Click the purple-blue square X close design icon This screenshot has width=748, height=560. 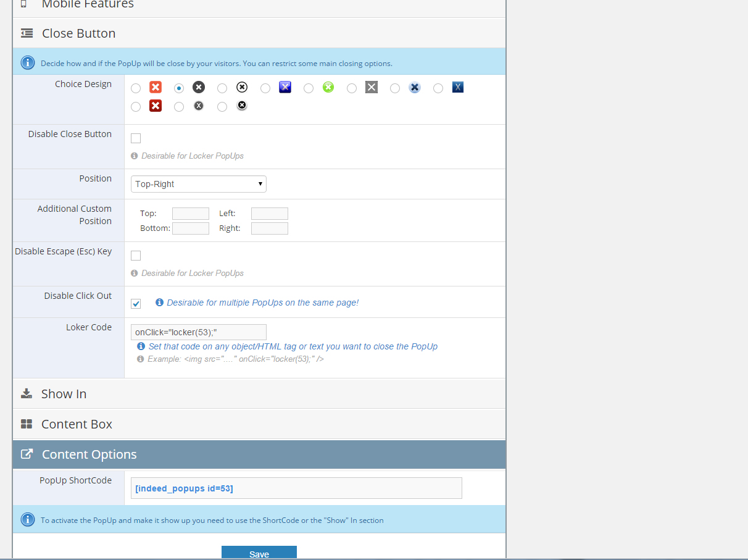[285, 88]
